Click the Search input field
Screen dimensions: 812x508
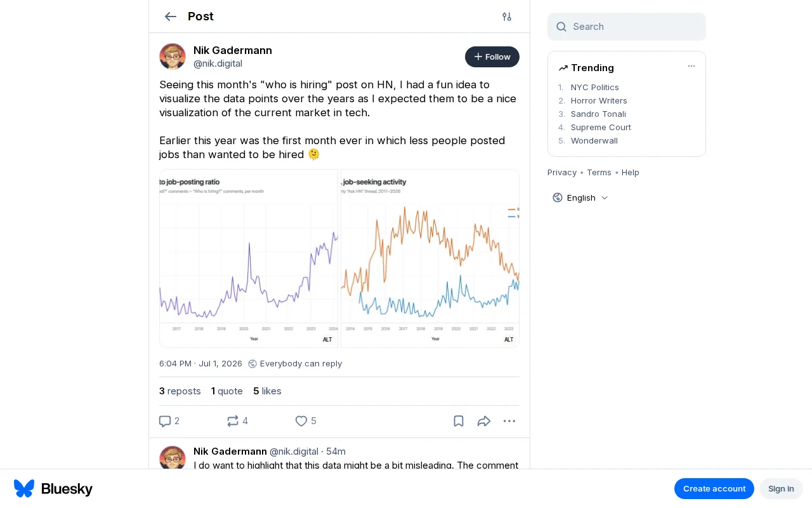click(x=627, y=27)
